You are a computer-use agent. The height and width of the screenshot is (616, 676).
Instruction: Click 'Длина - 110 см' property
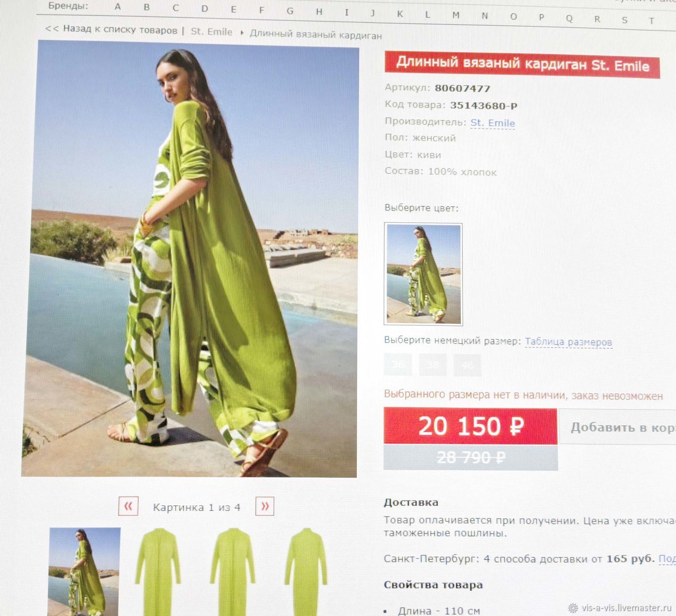pyautogui.click(x=438, y=611)
